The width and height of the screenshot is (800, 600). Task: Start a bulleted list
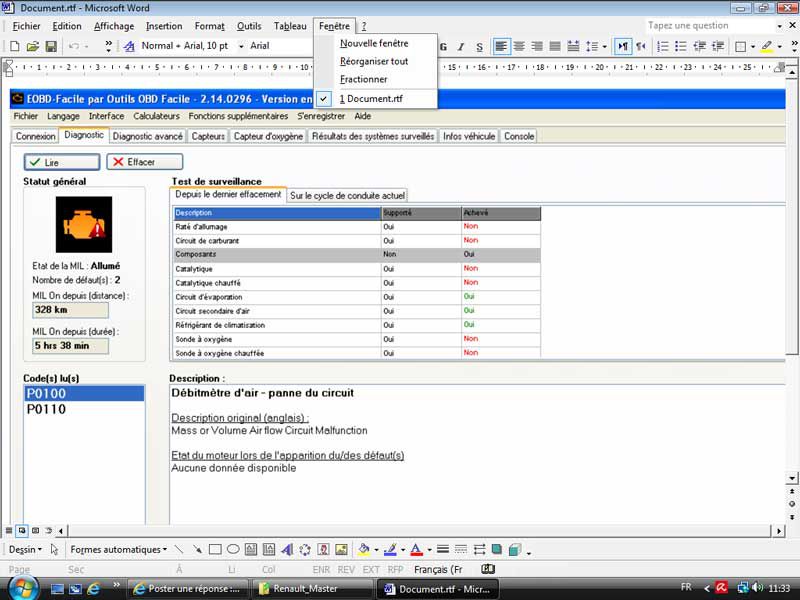[681, 46]
